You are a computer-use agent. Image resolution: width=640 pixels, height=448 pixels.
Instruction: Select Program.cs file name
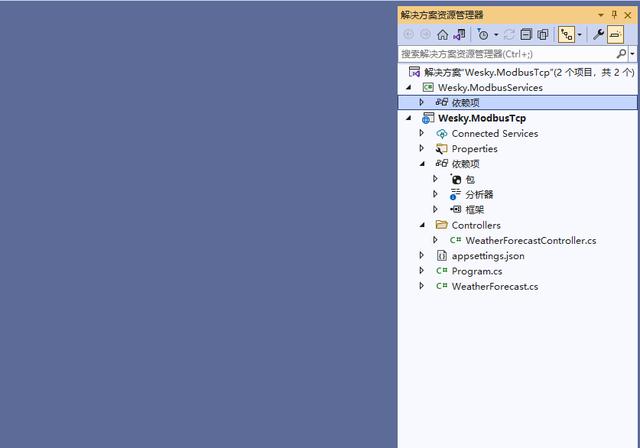[477, 271]
